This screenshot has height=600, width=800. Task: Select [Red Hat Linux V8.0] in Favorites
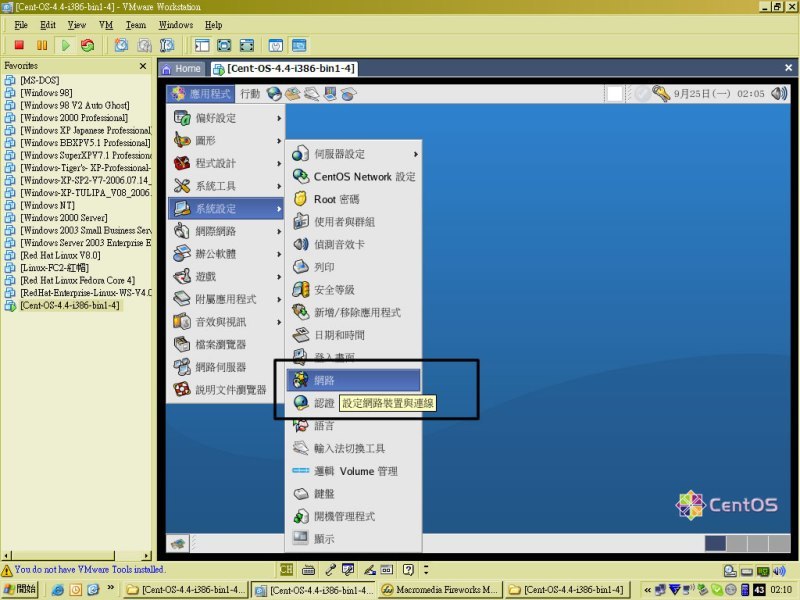click(x=60, y=255)
